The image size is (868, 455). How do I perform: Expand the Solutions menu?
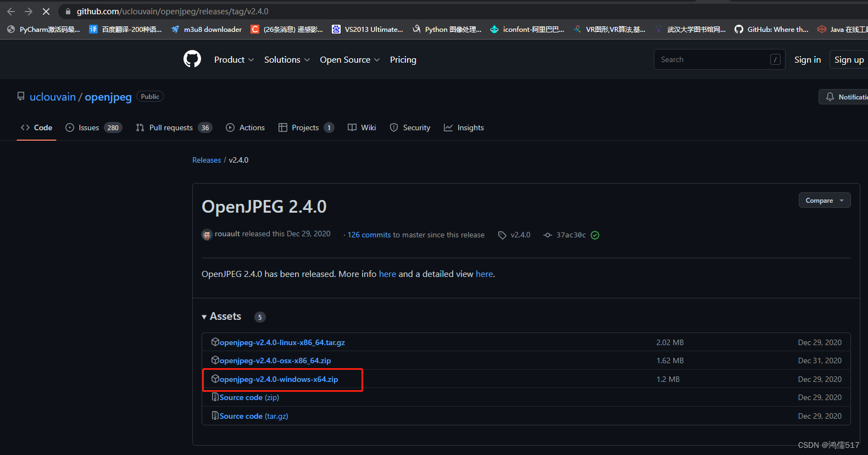pyautogui.click(x=287, y=60)
